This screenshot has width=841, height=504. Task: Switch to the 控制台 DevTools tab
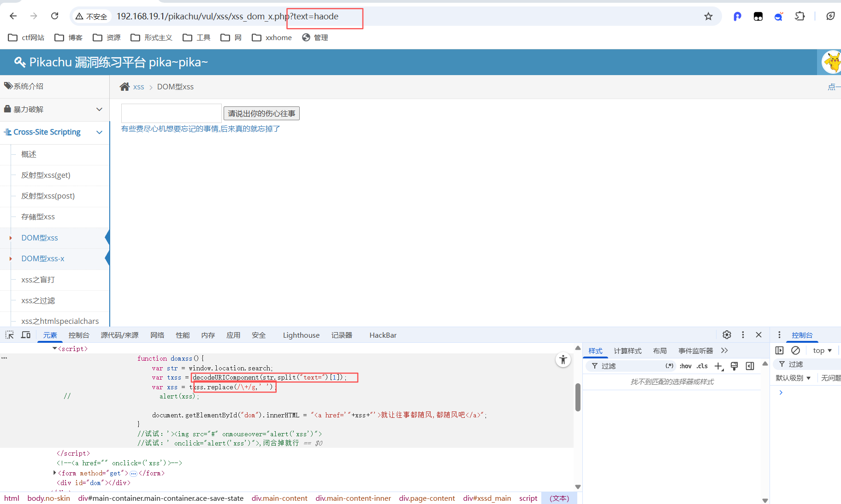(79, 335)
